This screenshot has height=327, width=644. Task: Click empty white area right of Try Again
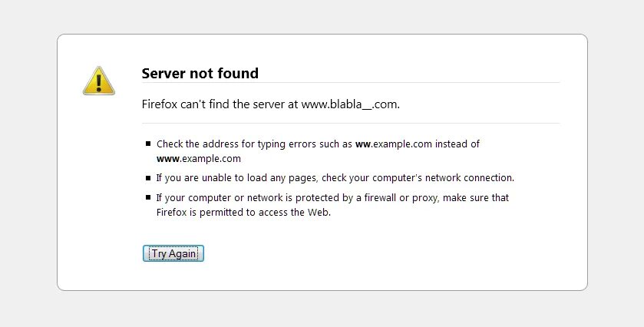click(384, 253)
